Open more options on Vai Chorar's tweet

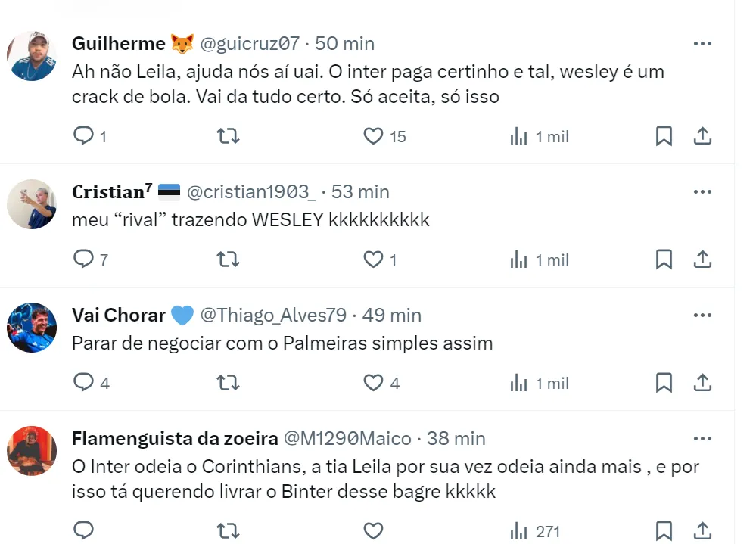tap(702, 315)
